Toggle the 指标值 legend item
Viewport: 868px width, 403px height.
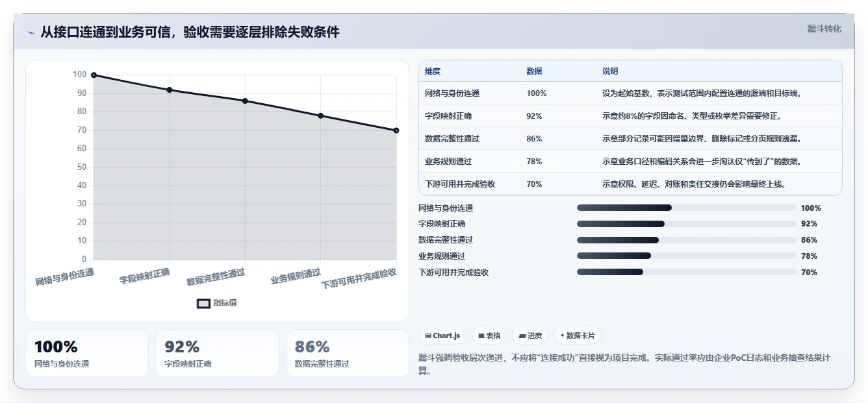(217, 303)
